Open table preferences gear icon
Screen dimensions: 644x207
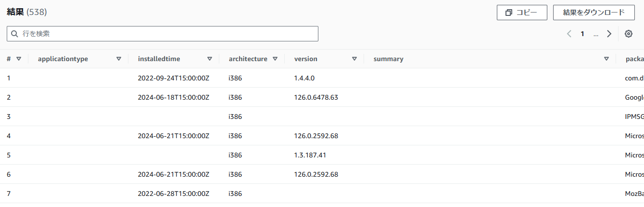[628, 34]
